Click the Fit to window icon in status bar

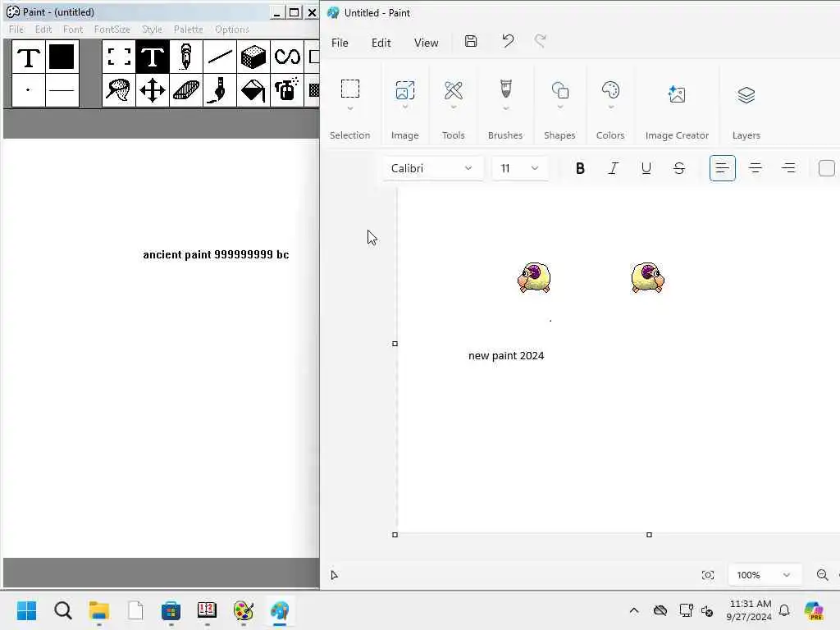click(708, 575)
